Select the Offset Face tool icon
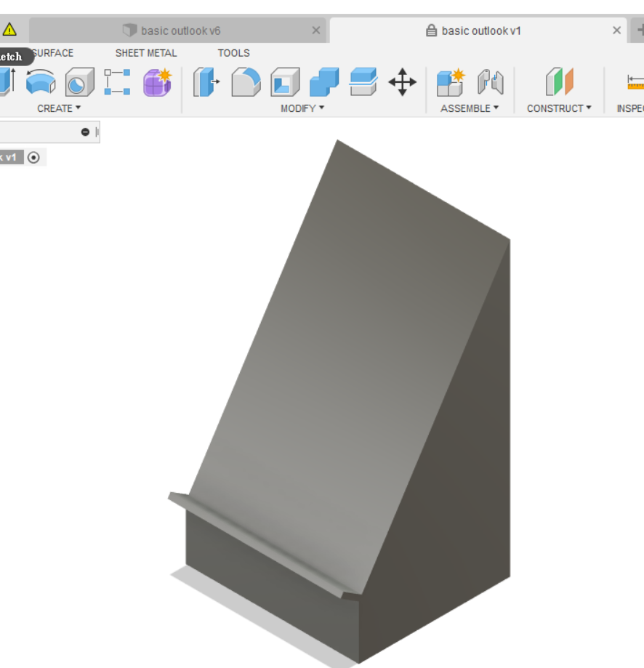644x668 pixels. (x=363, y=82)
